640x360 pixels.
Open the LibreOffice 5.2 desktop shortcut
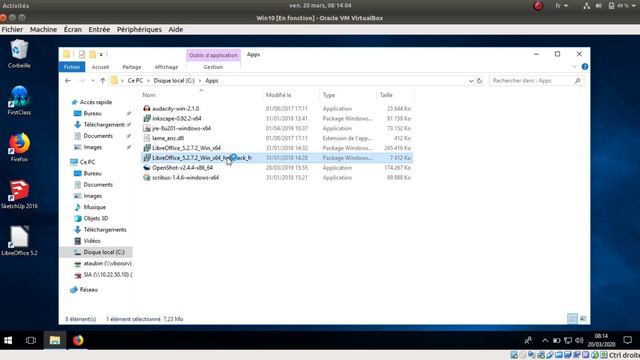(x=19, y=241)
